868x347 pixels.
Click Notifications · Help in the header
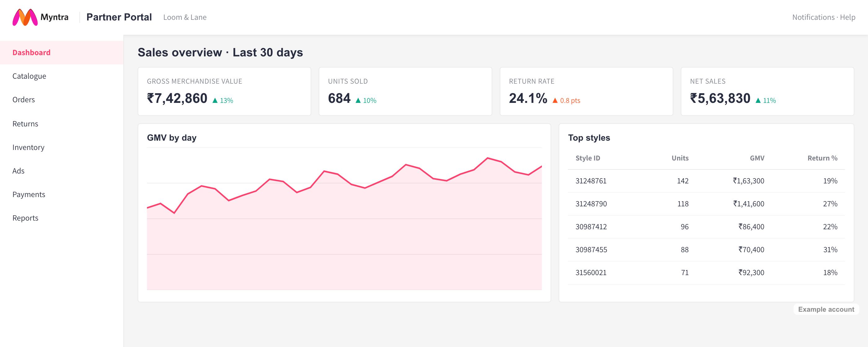point(824,17)
